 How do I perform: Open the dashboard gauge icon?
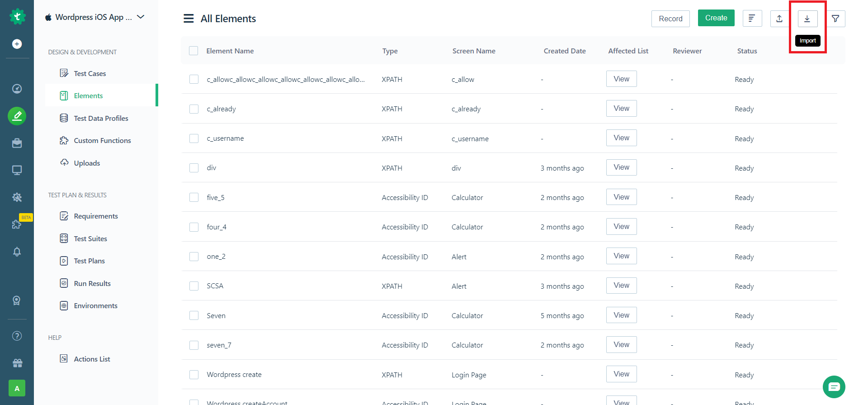pyautogui.click(x=17, y=89)
